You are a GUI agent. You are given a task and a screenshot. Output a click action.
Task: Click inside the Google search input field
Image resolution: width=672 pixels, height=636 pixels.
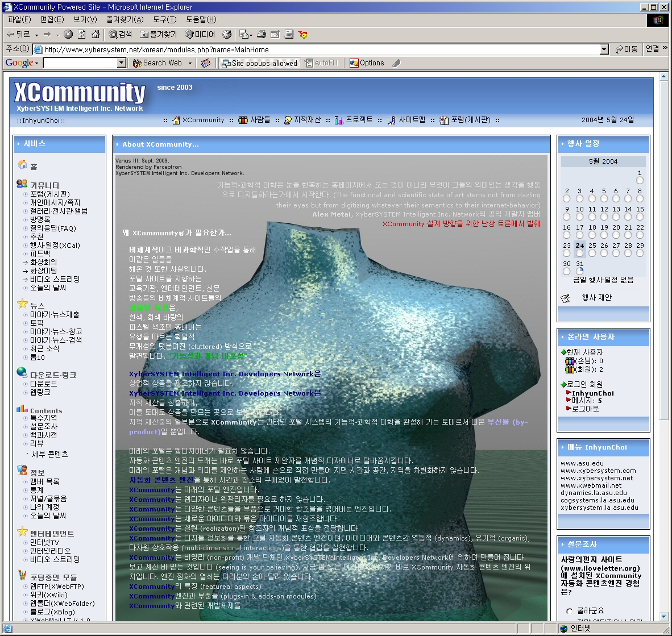(80, 63)
